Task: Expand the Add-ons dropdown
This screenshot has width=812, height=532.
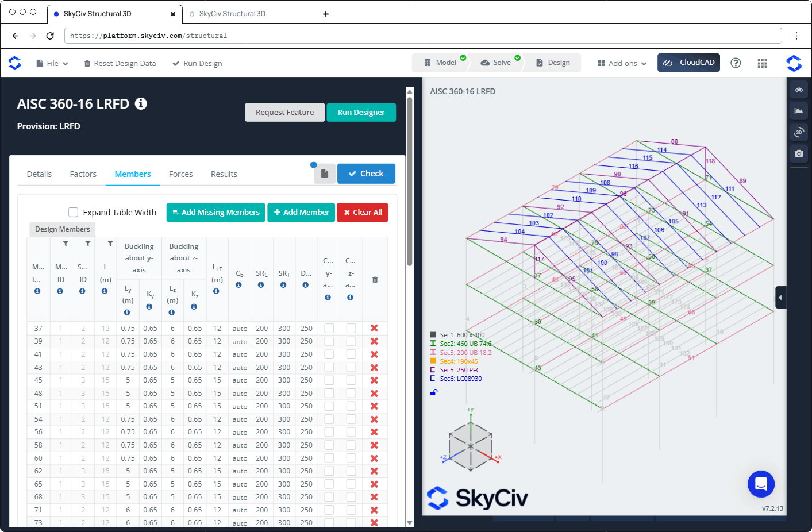Action: [x=622, y=63]
